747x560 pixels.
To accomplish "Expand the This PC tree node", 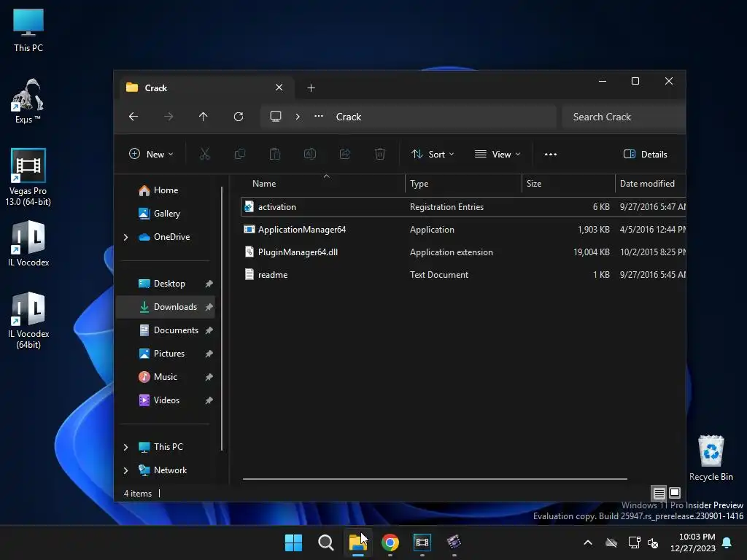I will 125,447.
